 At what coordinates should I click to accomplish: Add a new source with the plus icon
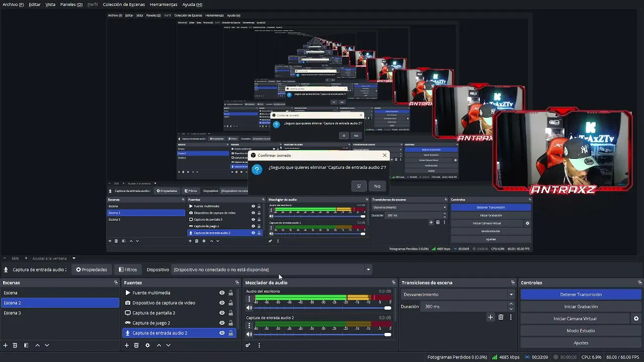[x=127, y=345]
